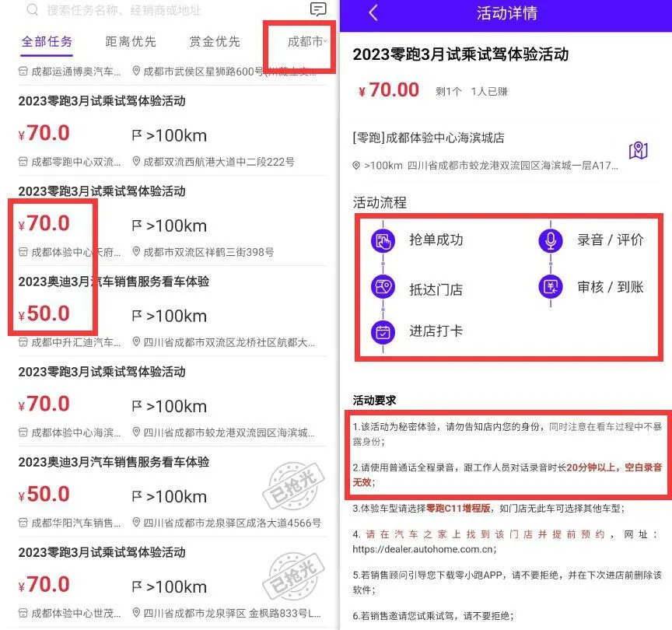Click the 抵达门店 step icon
Image resolution: width=672 pixels, height=630 pixels.
pos(382,287)
